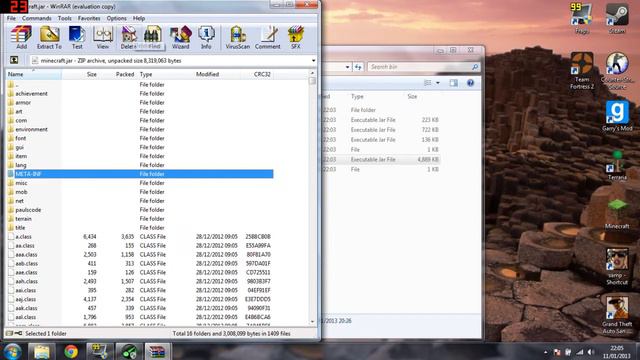Click the Windows Start button
Viewport: 640px width, 360px height.
[x=12, y=351]
